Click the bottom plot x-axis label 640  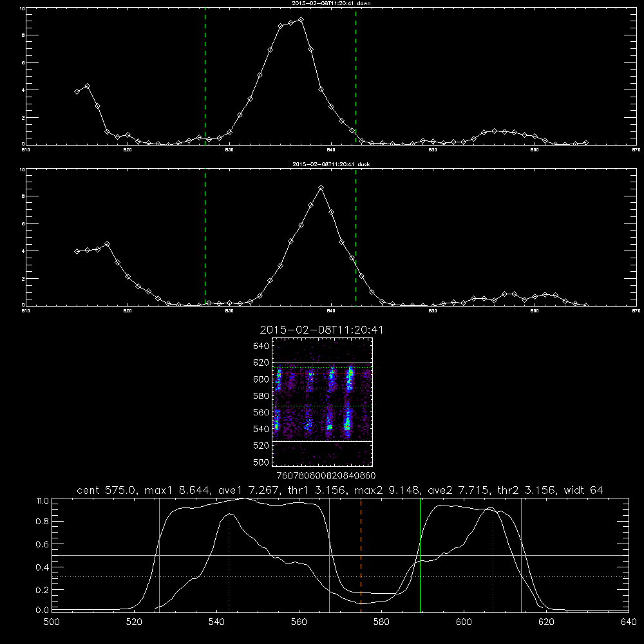point(629,622)
